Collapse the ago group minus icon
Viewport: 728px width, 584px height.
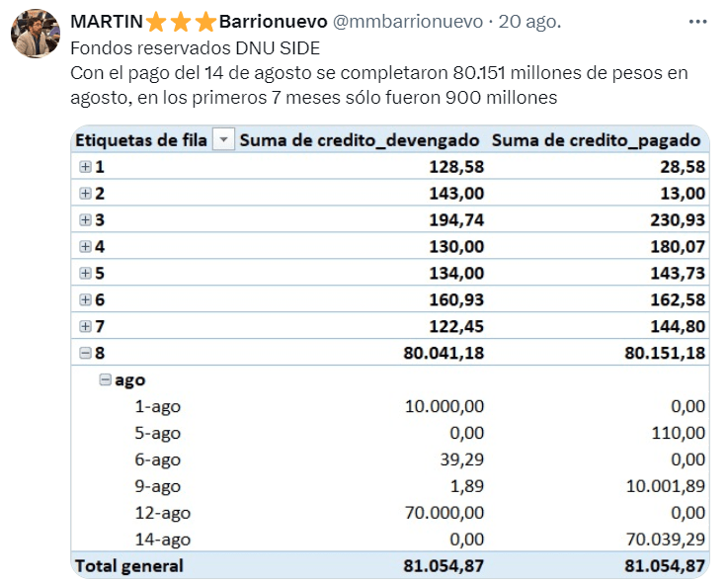point(106,379)
